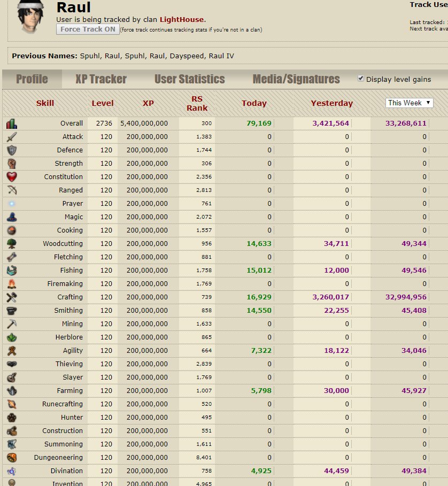This screenshot has width=448, height=486.
Task: Click the Level column header
Action: coord(103,103)
